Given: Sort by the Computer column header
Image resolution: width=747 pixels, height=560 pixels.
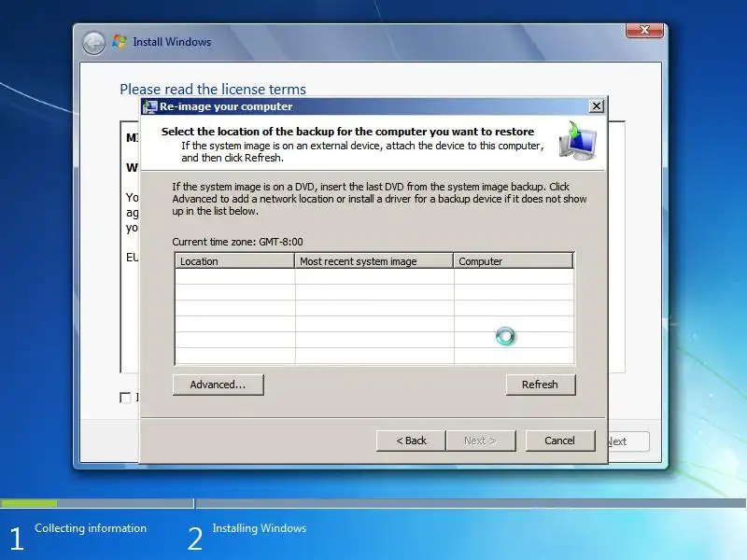Looking at the screenshot, I should click(x=513, y=261).
